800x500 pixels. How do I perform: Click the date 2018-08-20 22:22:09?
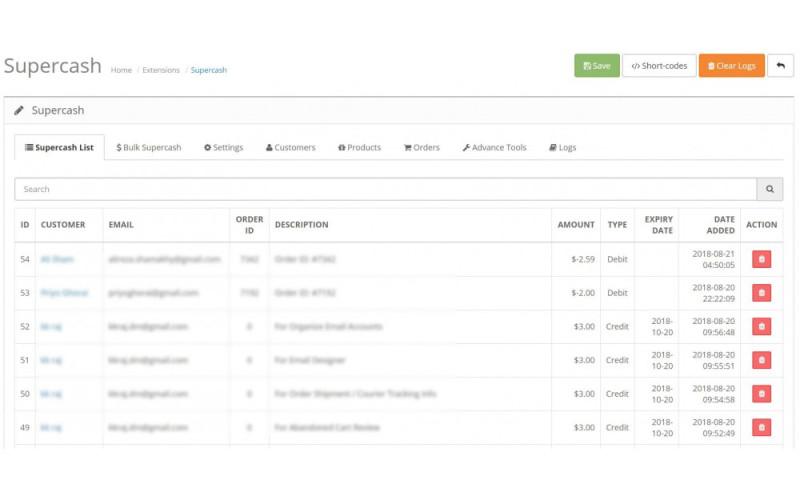click(x=713, y=293)
